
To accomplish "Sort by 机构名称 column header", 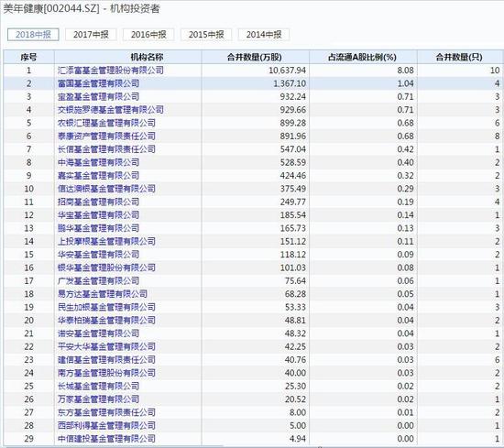I will coord(147,57).
